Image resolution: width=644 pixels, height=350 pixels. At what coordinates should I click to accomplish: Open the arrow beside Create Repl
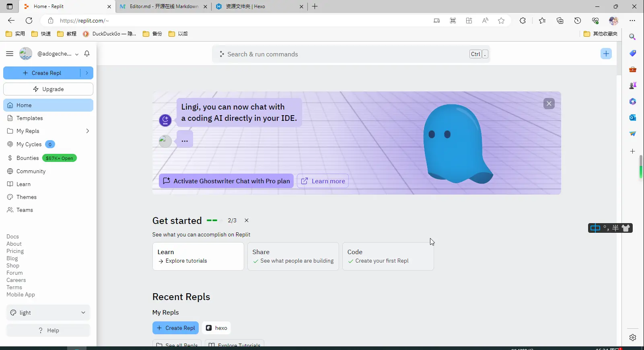click(87, 73)
